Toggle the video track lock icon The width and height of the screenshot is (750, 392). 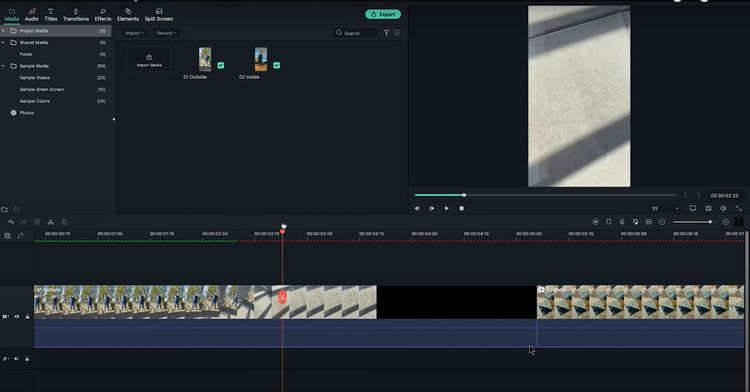point(27,316)
